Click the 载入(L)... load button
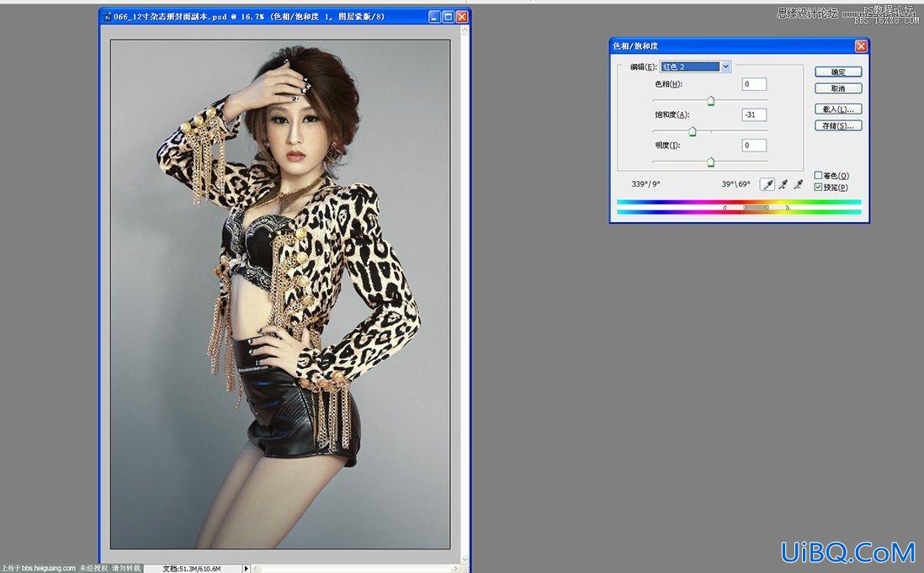Screen dimensions: 924x573 click(838, 109)
